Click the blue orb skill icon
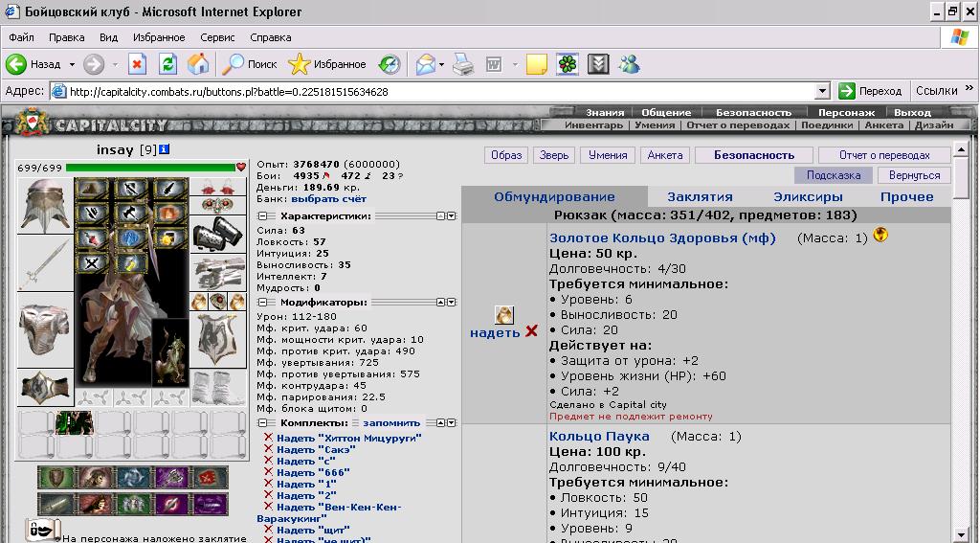 tap(130, 238)
